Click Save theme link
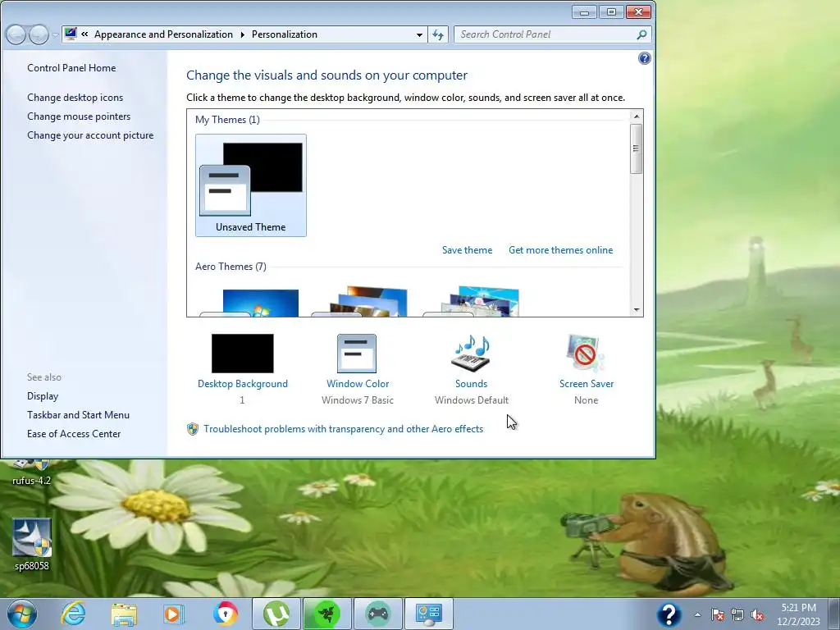This screenshot has width=840, height=630. tap(467, 250)
